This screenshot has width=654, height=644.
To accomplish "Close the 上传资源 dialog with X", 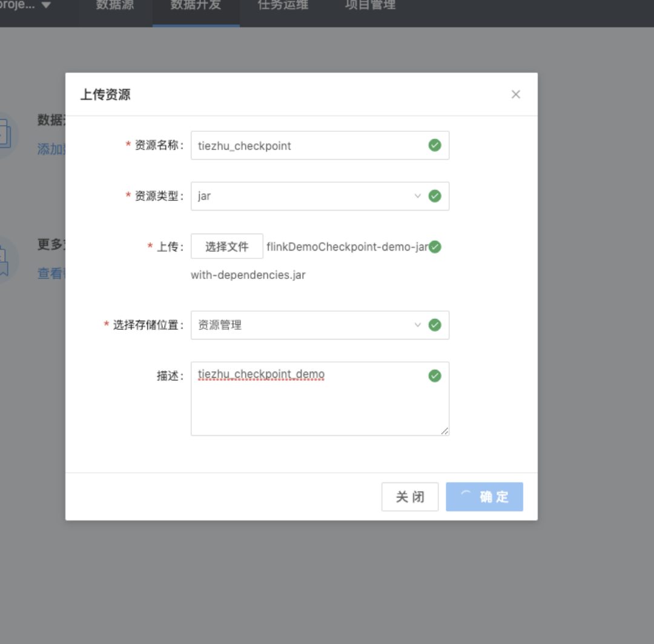I will tap(515, 94).
